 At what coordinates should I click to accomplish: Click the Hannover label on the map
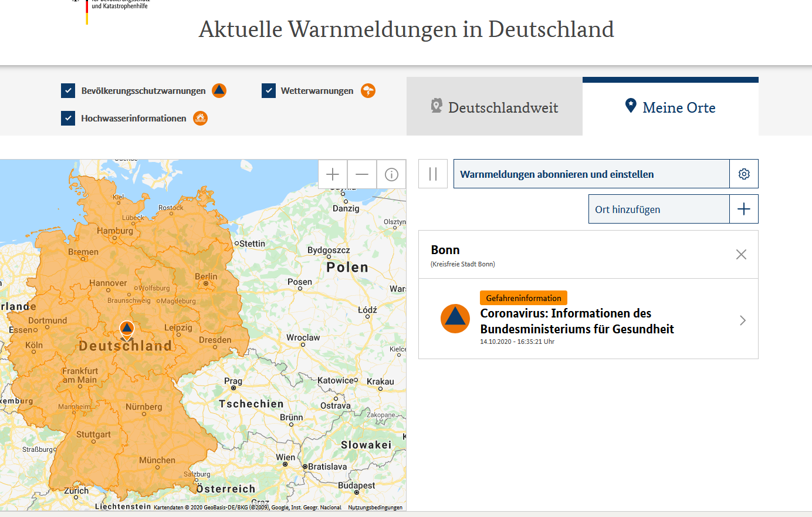click(x=108, y=283)
